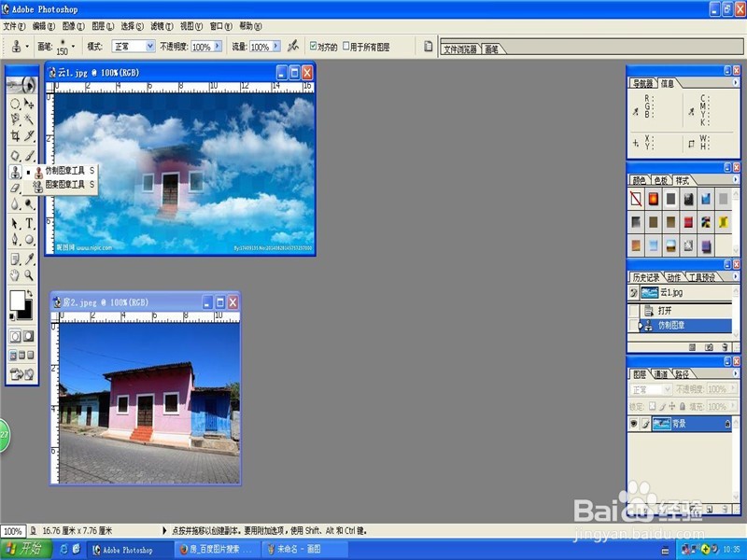Switch to the 动作 (Actions) tab
The image size is (747, 560).
673,277
